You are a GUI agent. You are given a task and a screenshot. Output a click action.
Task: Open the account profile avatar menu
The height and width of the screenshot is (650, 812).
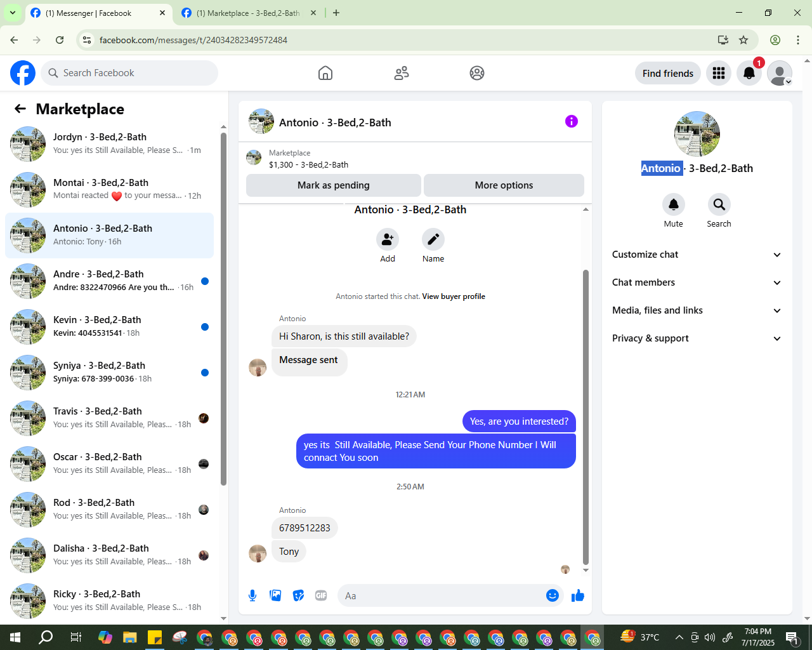[780, 73]
